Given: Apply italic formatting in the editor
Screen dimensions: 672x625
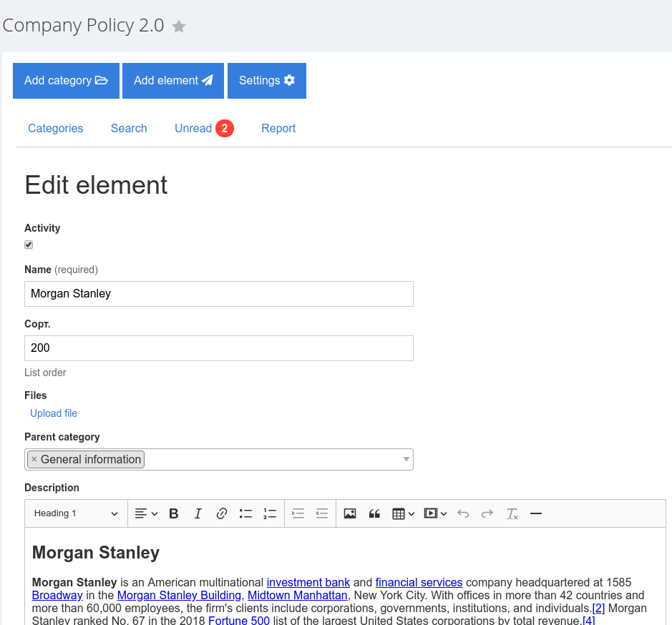Looking at the screenshot, I should click(x=198, y=513).
